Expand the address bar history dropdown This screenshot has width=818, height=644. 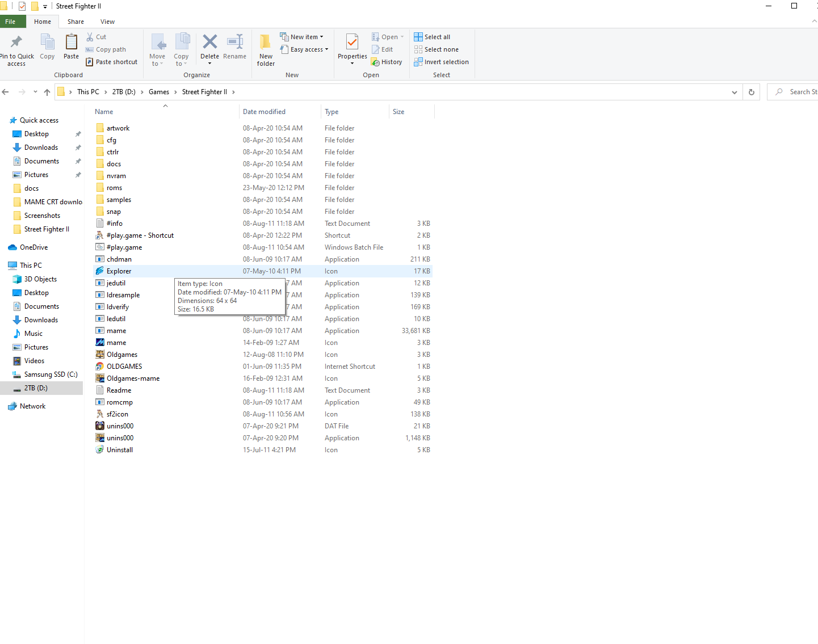(735, 92)
